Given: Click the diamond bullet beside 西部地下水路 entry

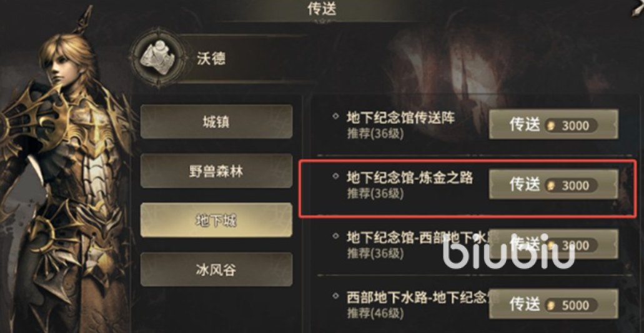Looking at the screenshot, I should (x=335, y=296).
